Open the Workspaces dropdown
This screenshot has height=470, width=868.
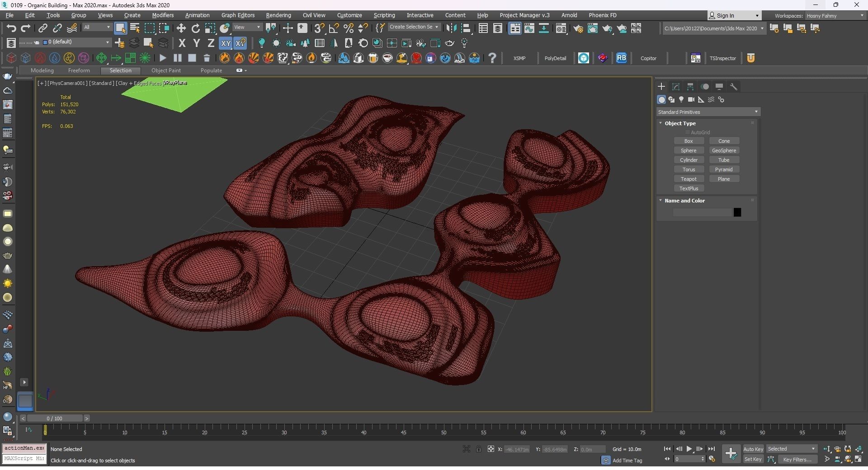coord(835,16)
